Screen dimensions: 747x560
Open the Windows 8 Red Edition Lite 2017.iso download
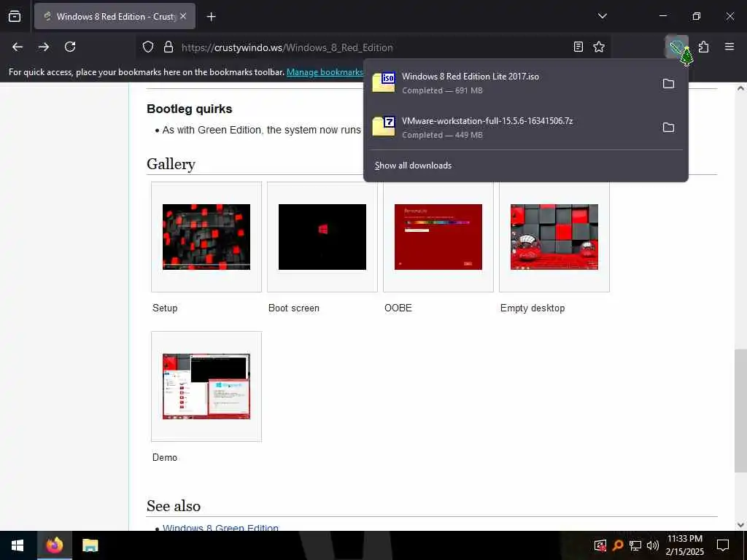(x=510, y=83)
